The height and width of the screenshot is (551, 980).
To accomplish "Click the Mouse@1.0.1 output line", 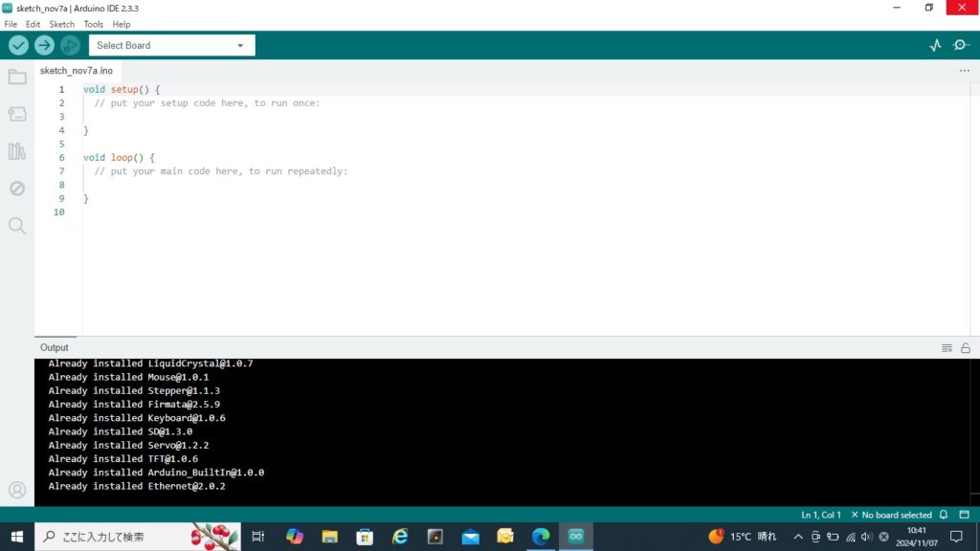I will point(129,377).
